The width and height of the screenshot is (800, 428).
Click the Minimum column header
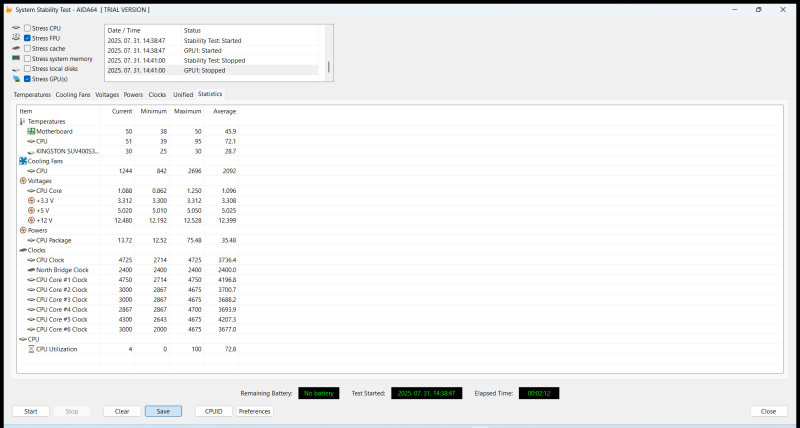click(x=152, y=111)
